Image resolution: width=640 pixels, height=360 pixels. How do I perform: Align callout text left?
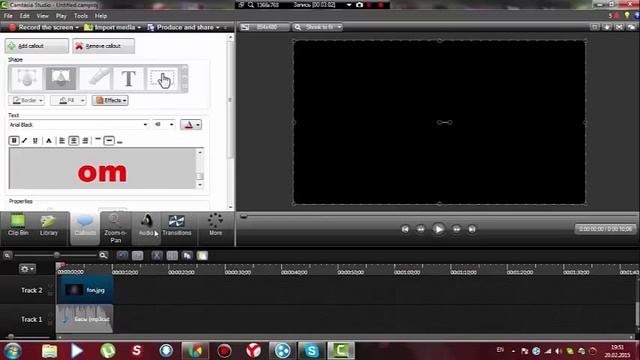[x=62, y=141]
